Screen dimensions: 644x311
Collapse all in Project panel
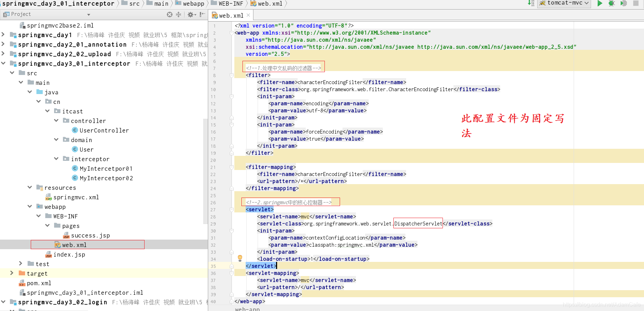point(178,14)
